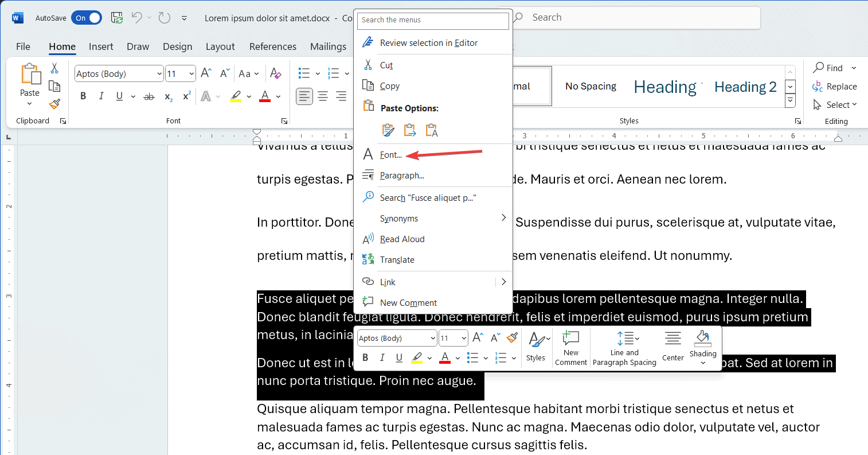Click the Search the menus field
Screen dimensions: 868x455
pyautogui.click(x=433, y=20)
